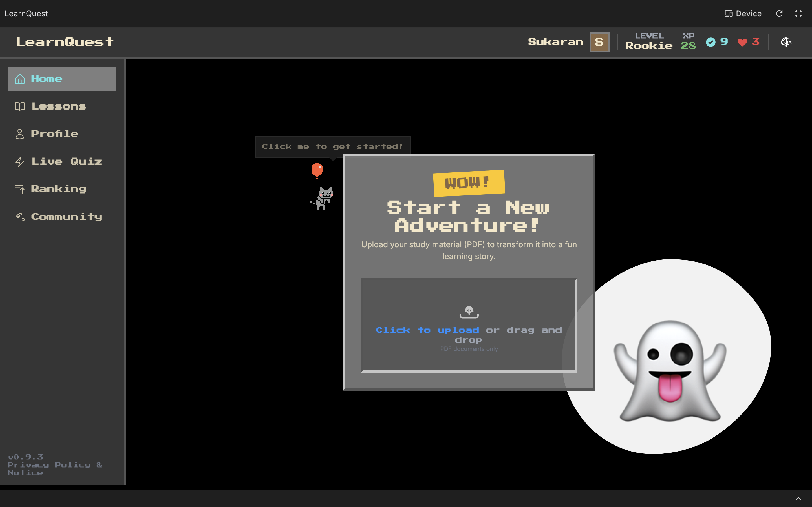
Task: Click the upload tray icon
Action: pyautogui.click(x=469, y=312)
